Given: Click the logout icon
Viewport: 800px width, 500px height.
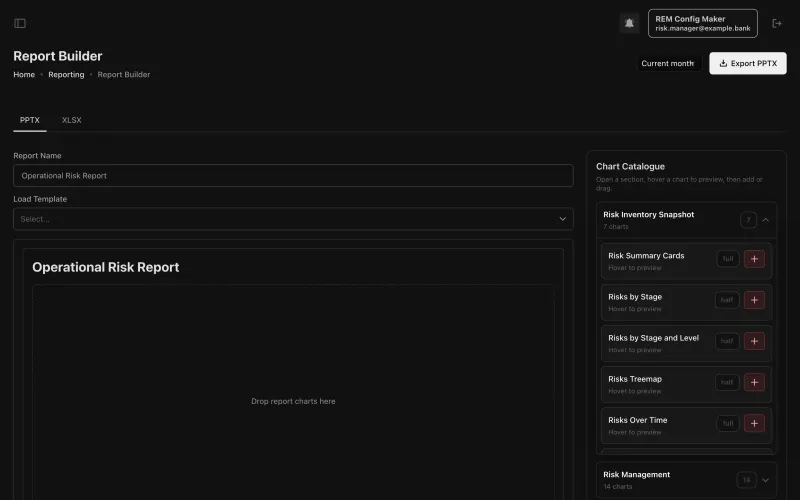Looking at the screenshot, I should pos(777,23).
